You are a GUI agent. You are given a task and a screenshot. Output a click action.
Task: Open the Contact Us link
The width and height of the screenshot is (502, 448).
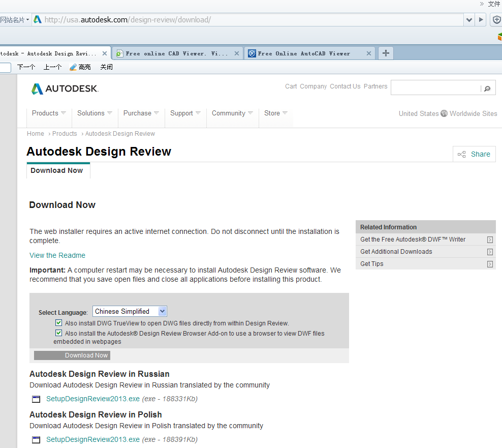pos(345,86)
